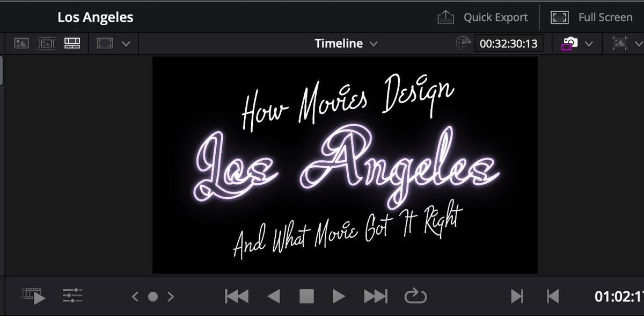
Task: Toggle loop playback
Action: pyautogui.click(x=415, y=296)
